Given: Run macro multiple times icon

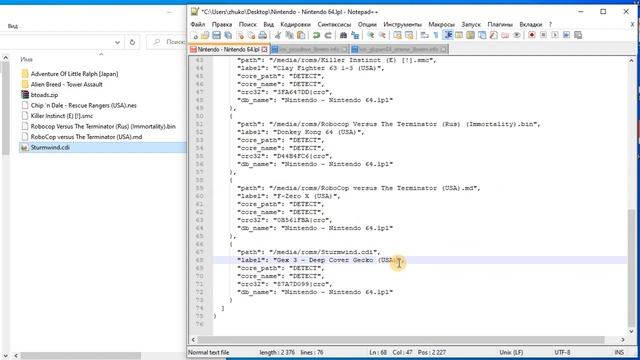Looking at the screenshot, I should coord(566,36).
